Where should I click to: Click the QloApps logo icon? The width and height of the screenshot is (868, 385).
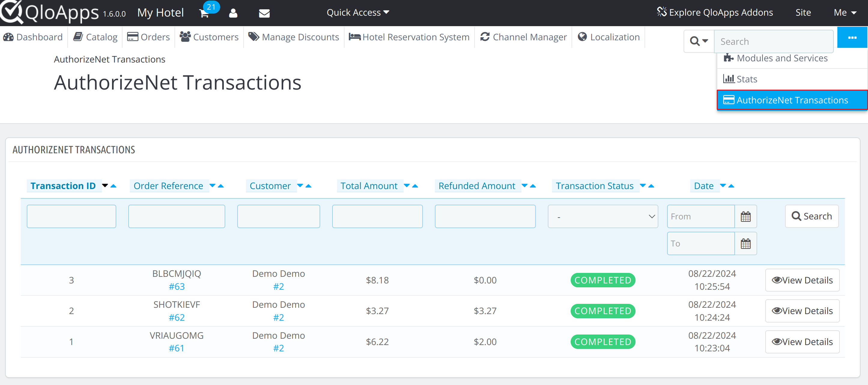pyautogui.click(x=12, y=12)
